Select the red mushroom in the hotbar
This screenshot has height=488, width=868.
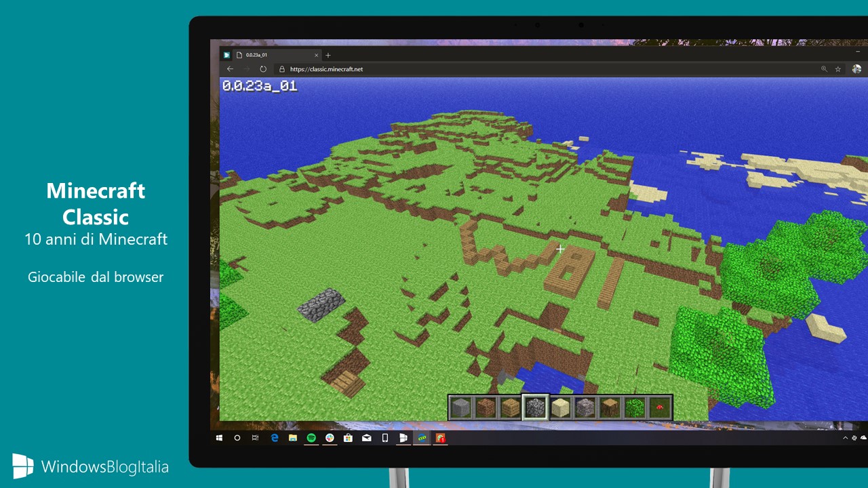[659, 407]
